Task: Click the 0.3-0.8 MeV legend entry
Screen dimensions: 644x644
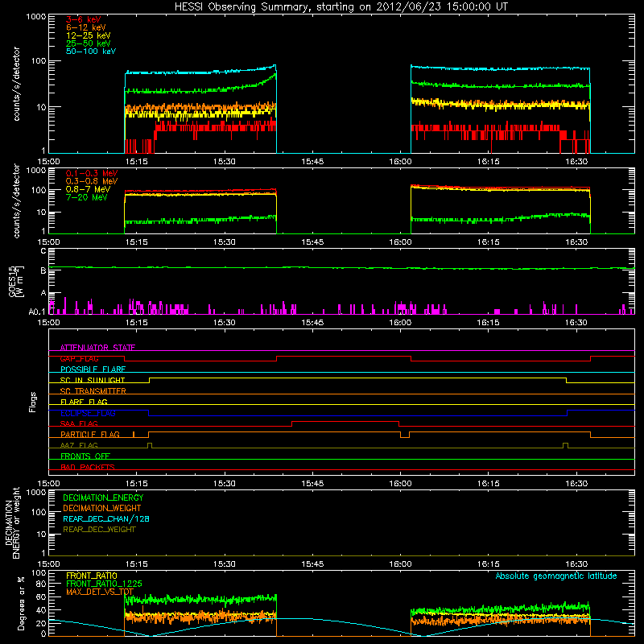Action: [92, 181]
